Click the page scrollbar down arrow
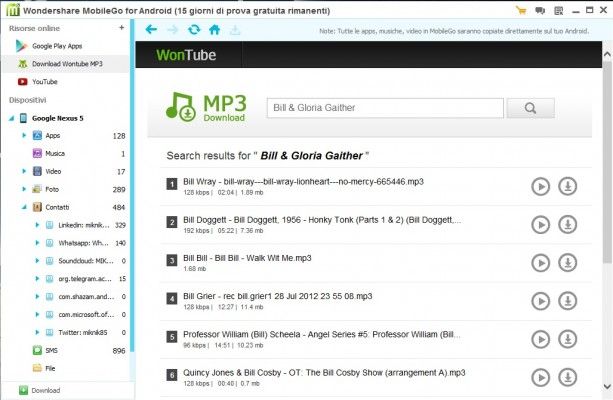Viewport: 613px width, 400px height. [607, 387]
